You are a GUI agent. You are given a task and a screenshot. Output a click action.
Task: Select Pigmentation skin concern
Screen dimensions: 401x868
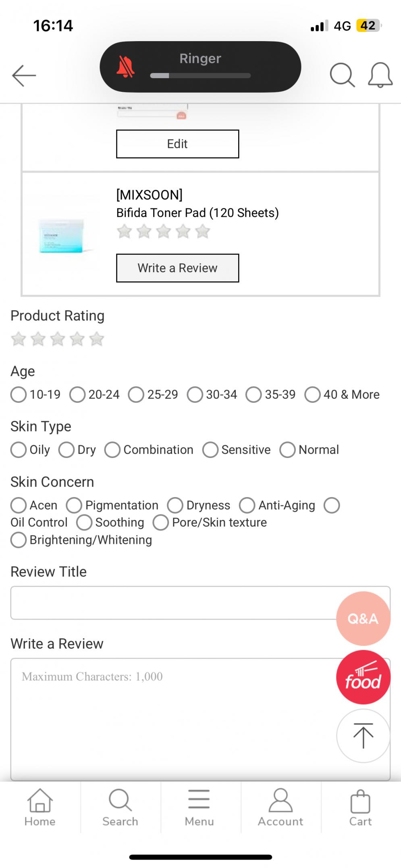(75, 506)
